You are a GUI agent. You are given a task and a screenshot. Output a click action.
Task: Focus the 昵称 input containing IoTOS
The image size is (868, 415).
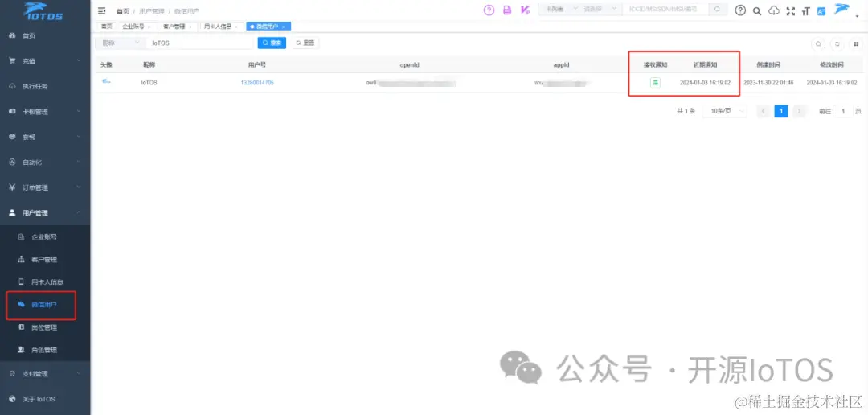pos(200,43)
